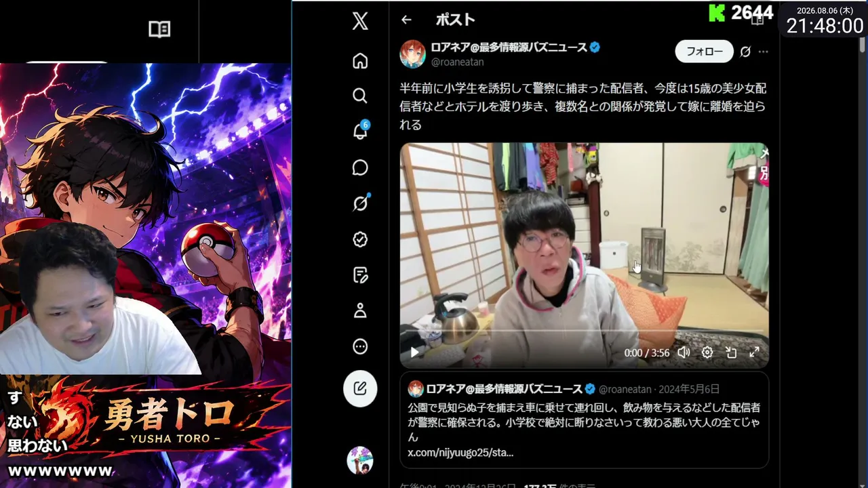868x488 pixels.
Task: Click the 21:48:00 clock overlay
Action: point(825,26)
